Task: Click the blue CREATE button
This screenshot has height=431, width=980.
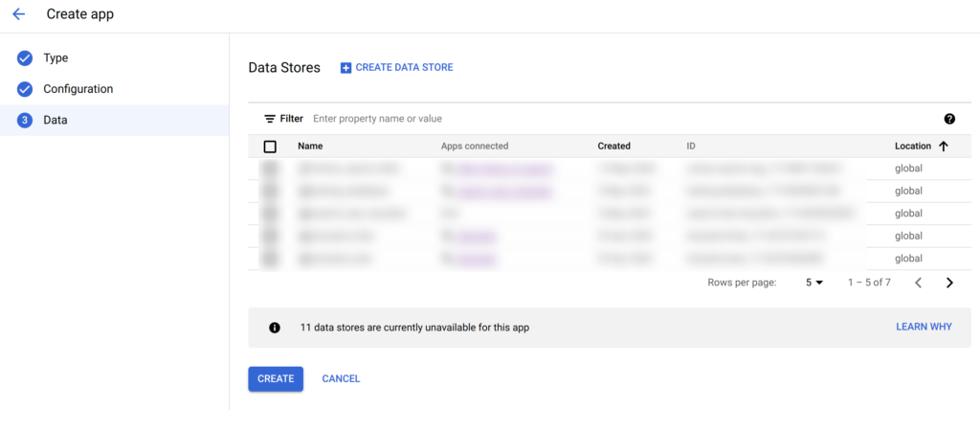Action: (x=276, y=379)
